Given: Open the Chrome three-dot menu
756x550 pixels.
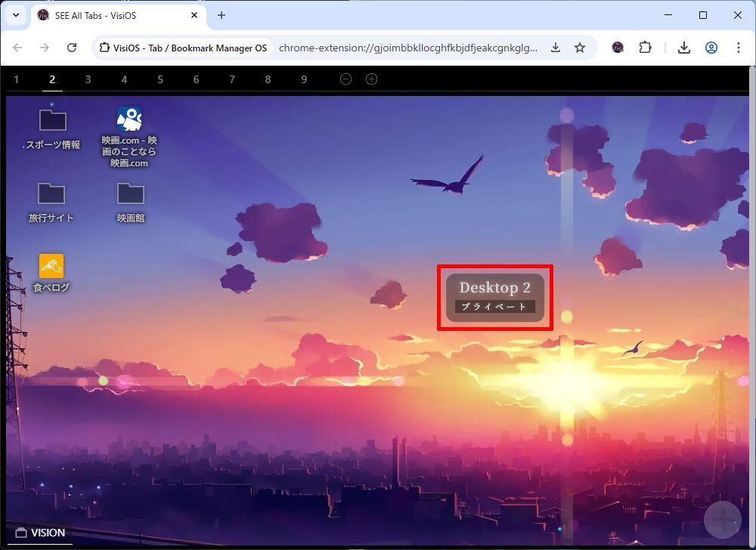Looking at the screenshot, I should (x=738, y=48).
